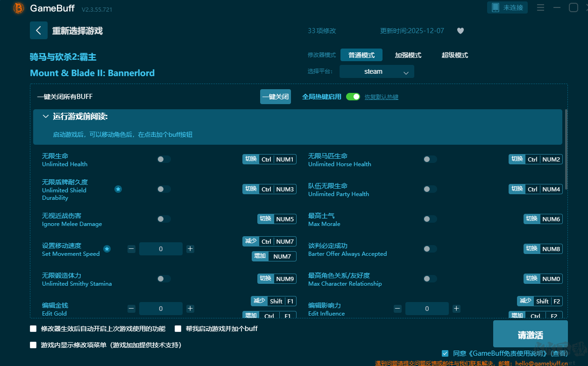Click Ctrl NUM7 decrease hotkey for movement speed
The image size is (588, 366).
[269, 241]
